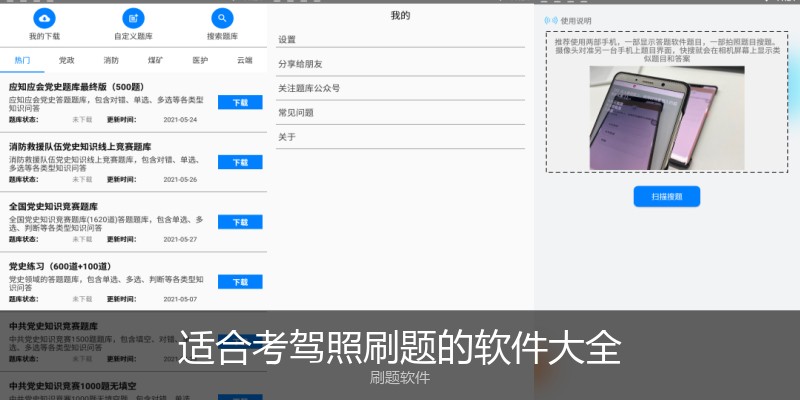
Task: Click the 搜索题库 label
Action: [x=222, y=36]
